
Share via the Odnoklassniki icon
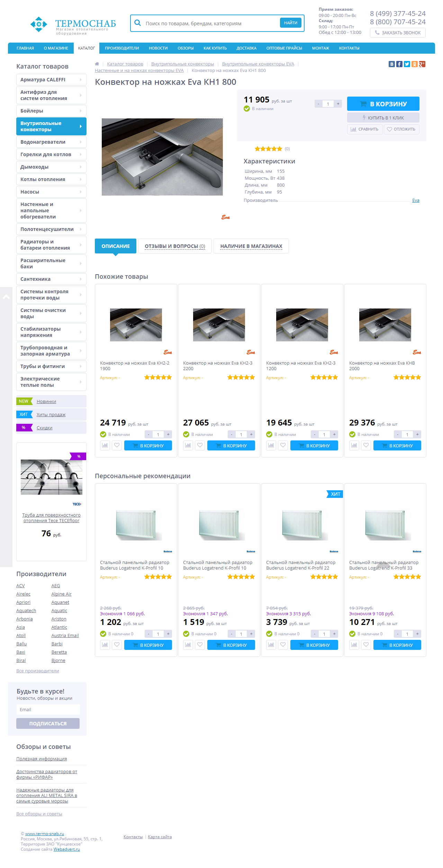tap(414, 64)
